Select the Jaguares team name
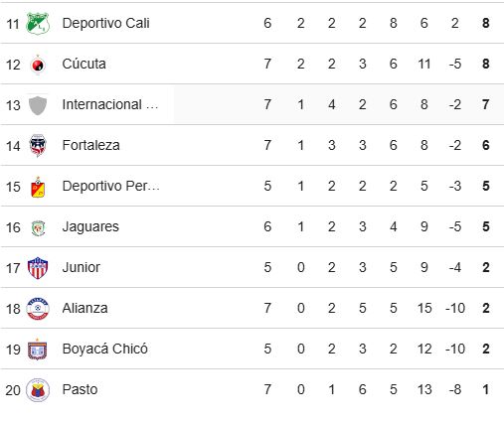The width and height of the screenshot is (504, 423). [90, 227]
